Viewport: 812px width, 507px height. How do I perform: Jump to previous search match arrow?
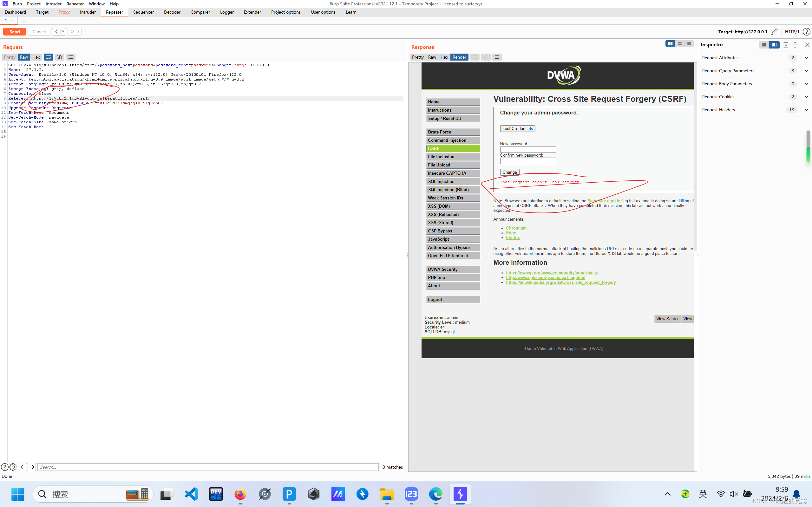23,467
